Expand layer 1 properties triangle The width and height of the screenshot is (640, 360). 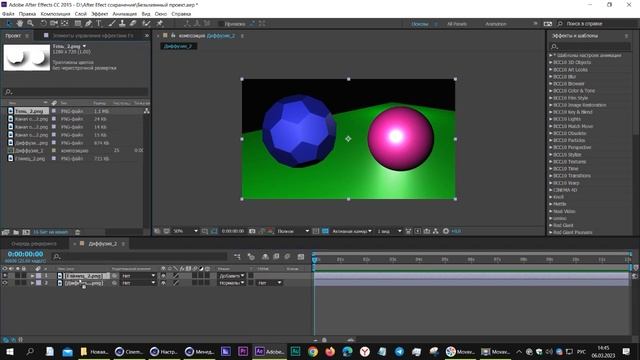32,276
